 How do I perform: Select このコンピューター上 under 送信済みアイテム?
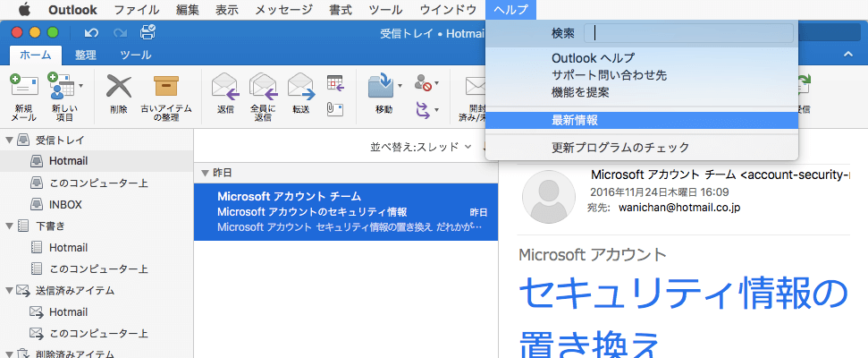click(97, 334)
